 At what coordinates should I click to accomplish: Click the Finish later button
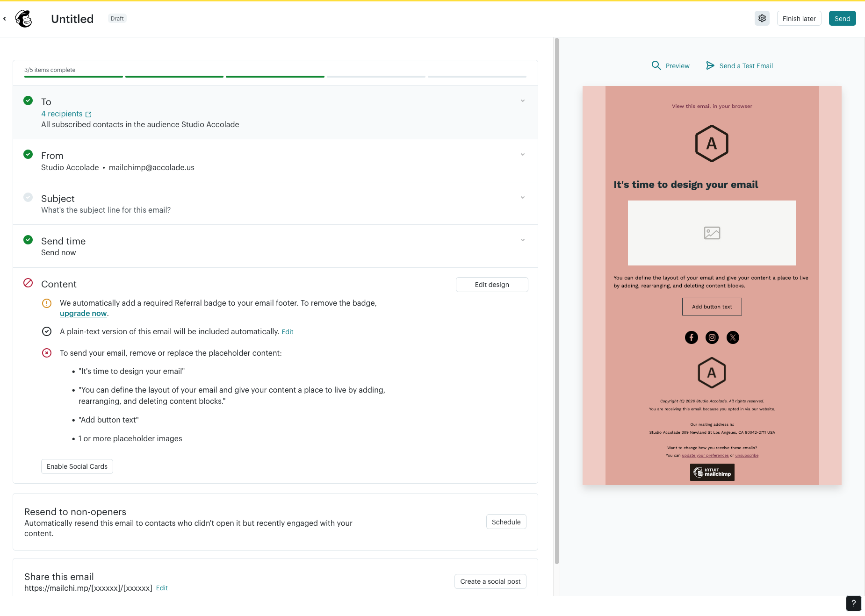click(x=799, y=19)
